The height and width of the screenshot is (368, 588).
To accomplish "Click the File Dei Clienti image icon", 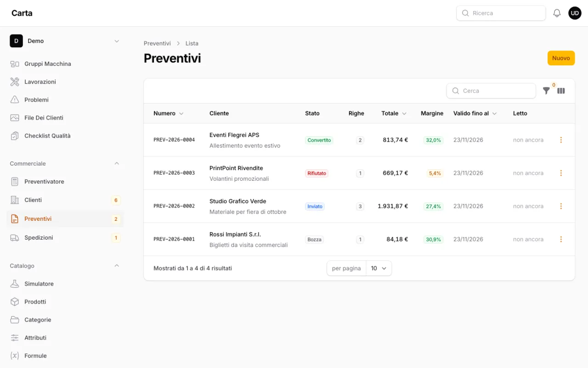I will pos(15,118).
